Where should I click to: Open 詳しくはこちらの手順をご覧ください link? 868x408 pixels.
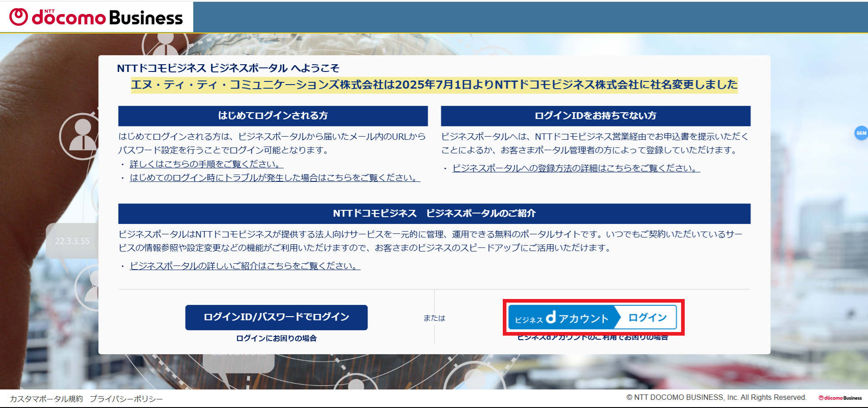[206, 164]
